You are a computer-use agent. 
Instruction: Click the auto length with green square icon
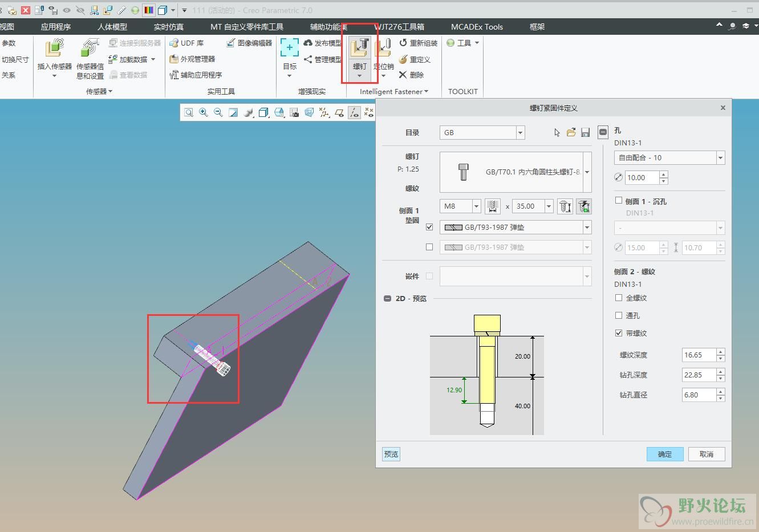click(x=584, y=206)
